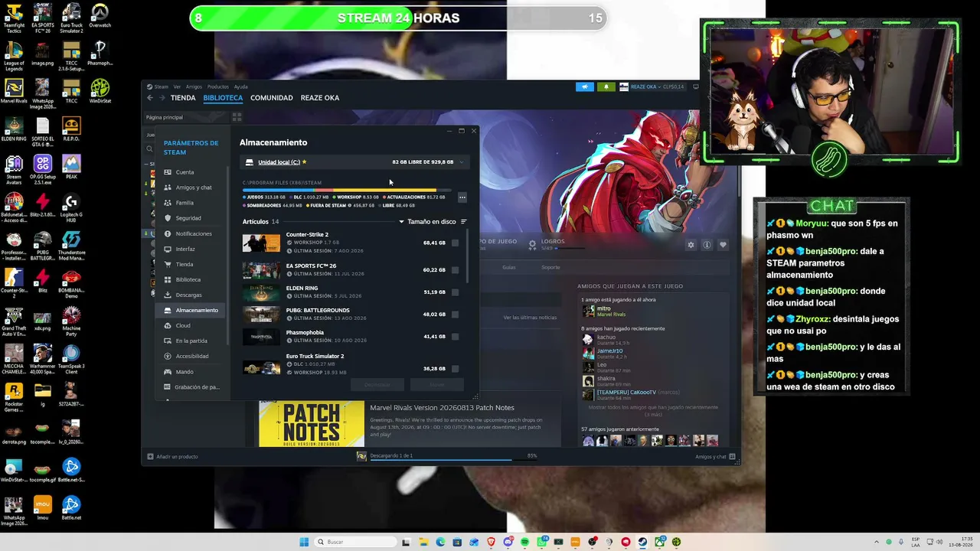Select the WinDirStat desktop icon
The height and width of the screenshot is (551, 980).
pyautogui.click(x=100, y=92)
